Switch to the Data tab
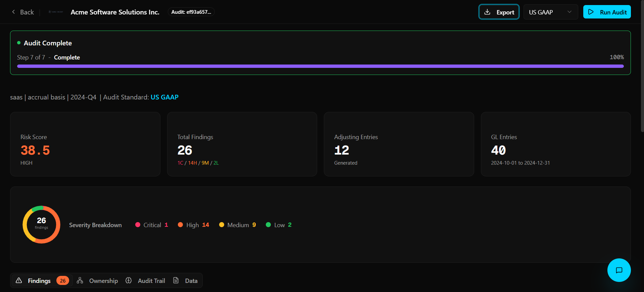Viewport: 644px width, 292px height. pos(185,281)
